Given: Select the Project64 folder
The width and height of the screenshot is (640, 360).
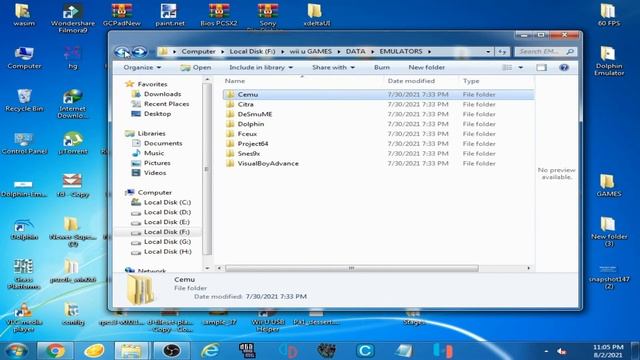Looking at the screenshot, I should [x=253, y=144].
